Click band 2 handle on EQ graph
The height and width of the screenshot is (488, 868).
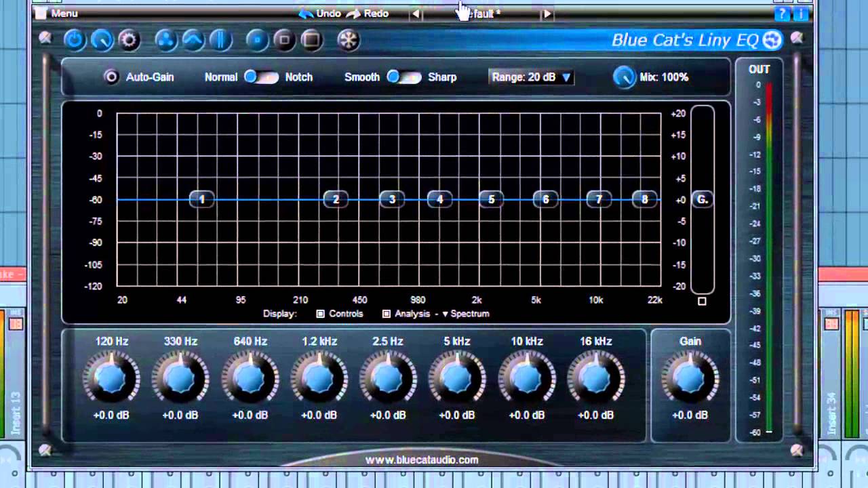coord(336,199)
